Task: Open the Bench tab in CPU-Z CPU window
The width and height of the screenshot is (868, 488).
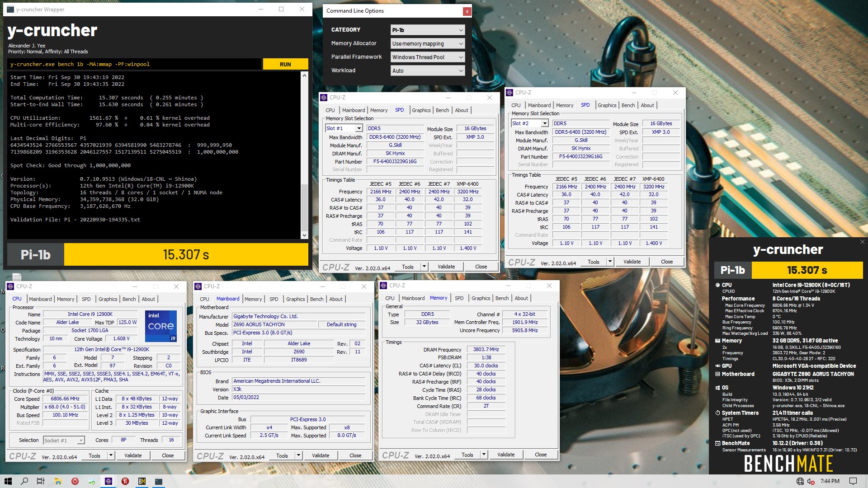Action: 129,299
